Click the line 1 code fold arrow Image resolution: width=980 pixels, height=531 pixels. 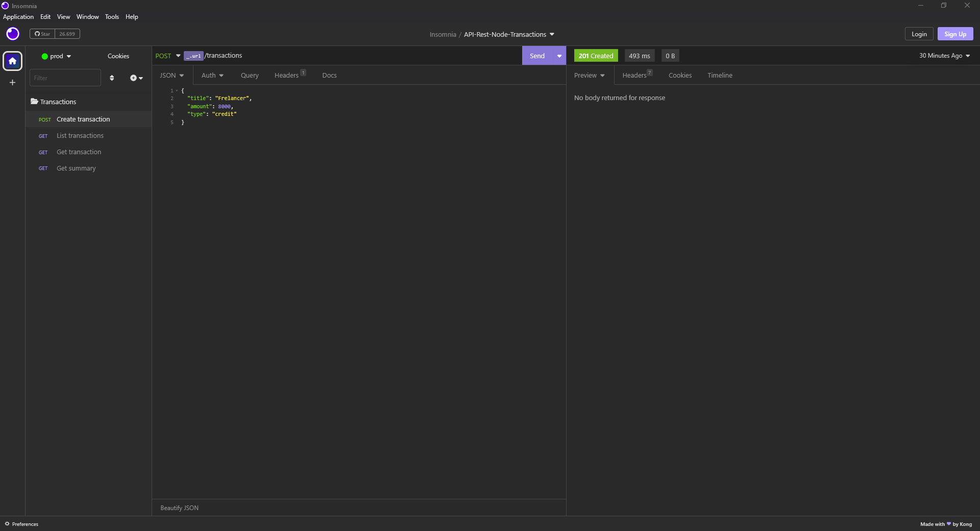(x=177, y=90)
